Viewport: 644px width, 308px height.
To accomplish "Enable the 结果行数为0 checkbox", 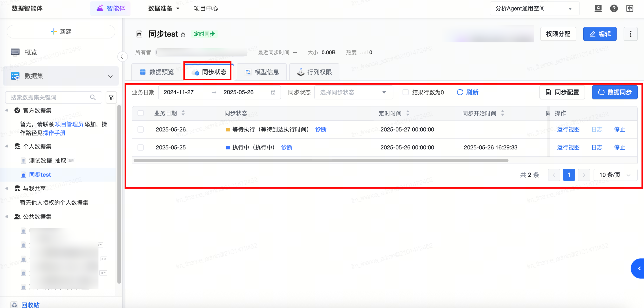I will [405, 92].
